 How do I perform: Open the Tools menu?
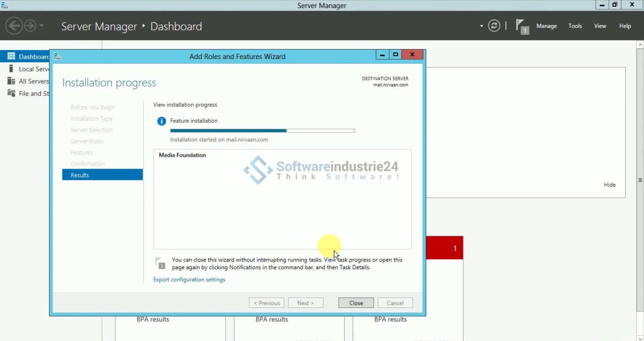click(575, 26)
